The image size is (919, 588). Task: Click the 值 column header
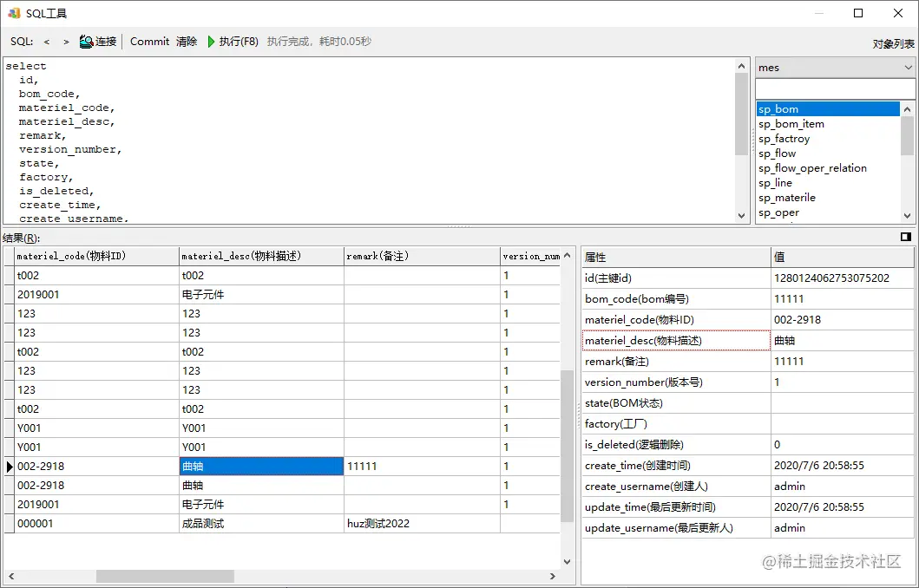coord(843,257)
